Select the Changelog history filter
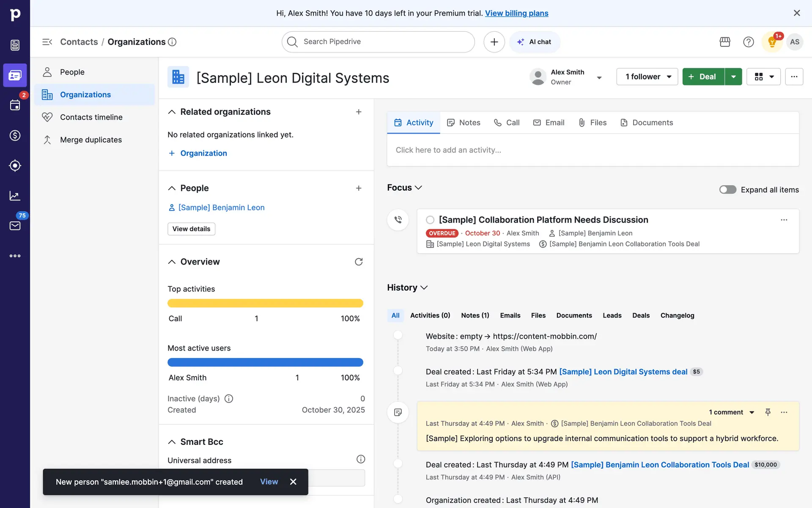 [x=677, y=315]
